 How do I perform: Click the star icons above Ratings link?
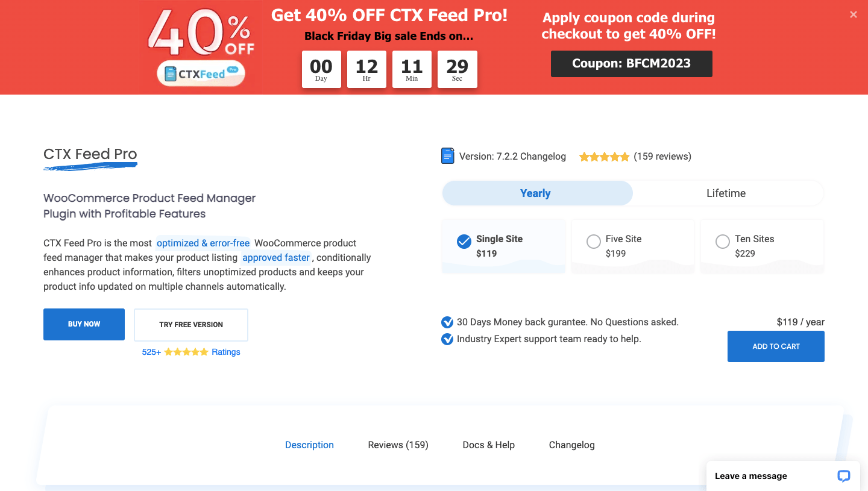[x=187, y=351]
